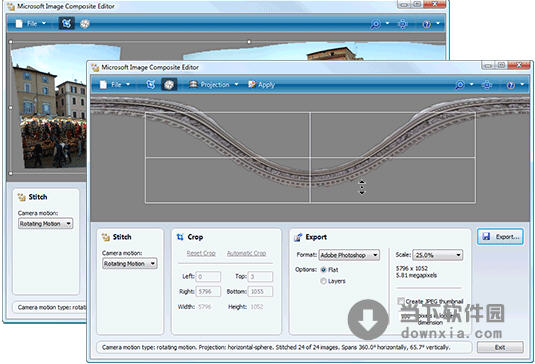This screenshot has height=364, width=535.
Task: Click the top-center crop handle in back window
Action: (x=249, y=42)
